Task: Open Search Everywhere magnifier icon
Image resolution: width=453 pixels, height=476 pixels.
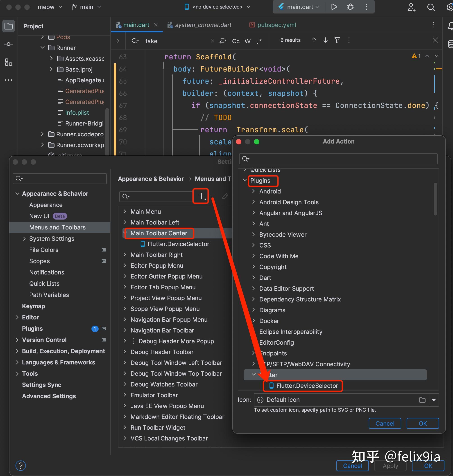Action: coord(431,7)
